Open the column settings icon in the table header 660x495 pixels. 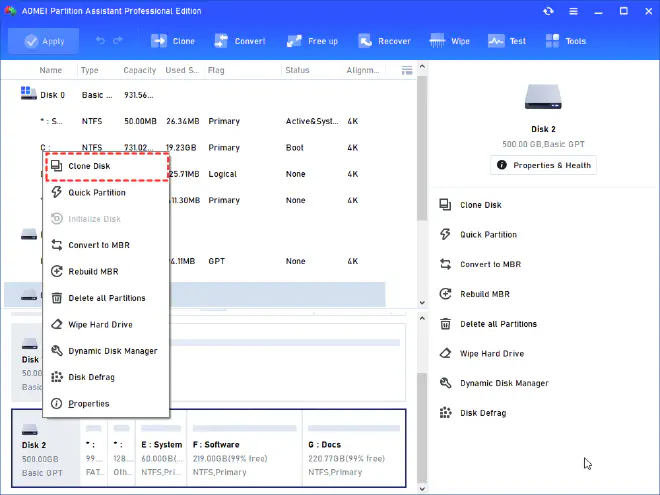tap(407, 70)
